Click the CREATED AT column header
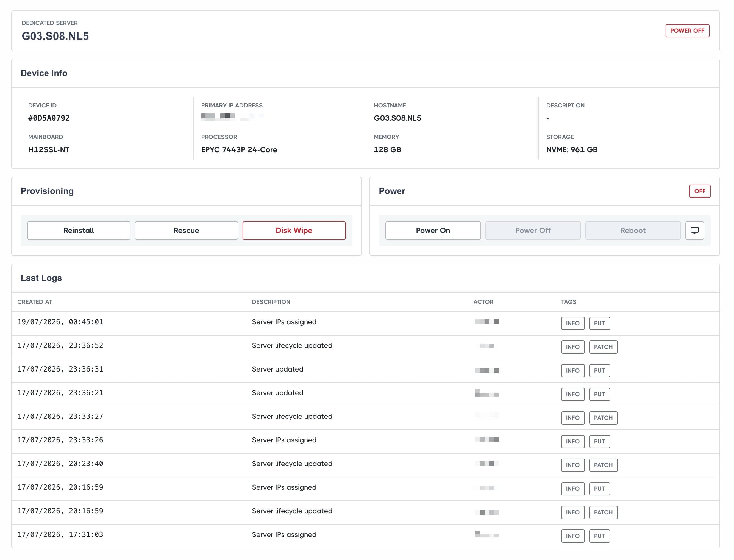Viewport: 734px width, 560px height. (35, 302)
